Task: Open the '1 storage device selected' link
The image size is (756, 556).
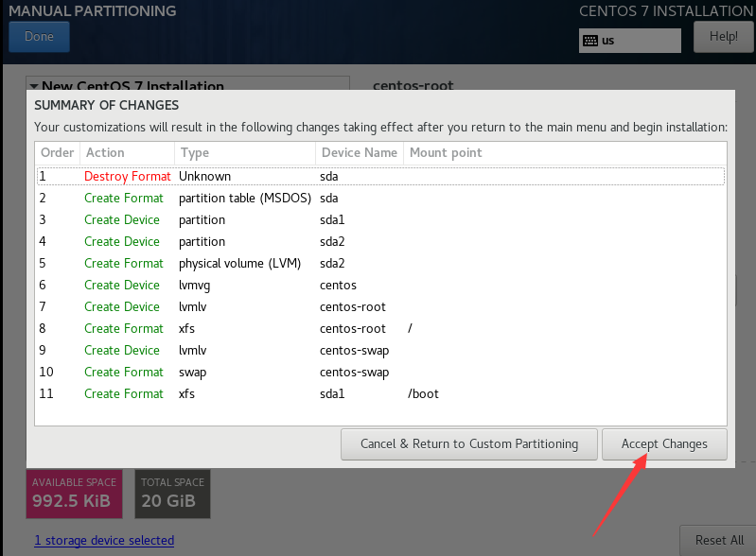Action: pyautogui.click(x=104, y=541)
